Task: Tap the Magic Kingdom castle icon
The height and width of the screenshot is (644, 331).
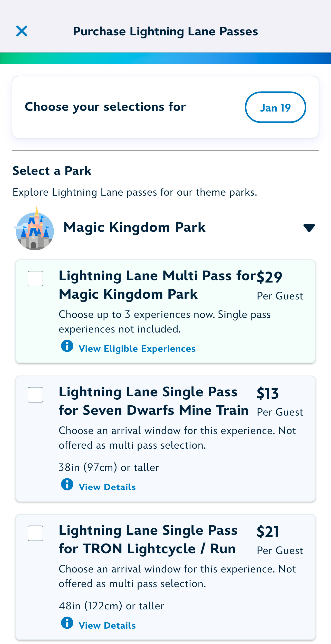Action: (35, 229)
